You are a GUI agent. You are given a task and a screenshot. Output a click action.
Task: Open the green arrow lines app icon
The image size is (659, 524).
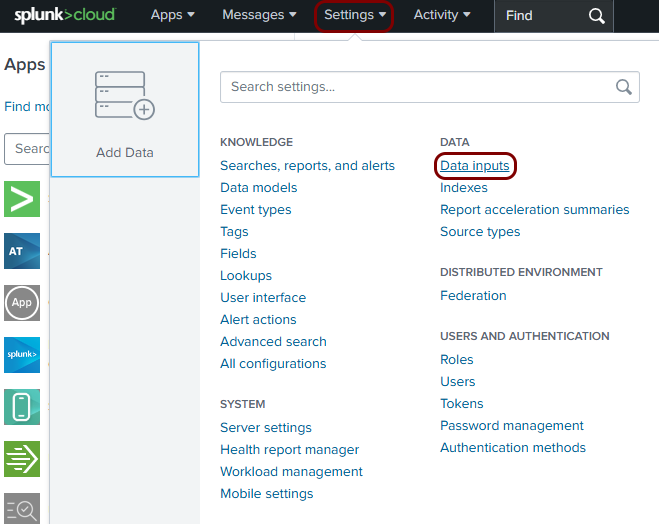(x=22, y=459)
